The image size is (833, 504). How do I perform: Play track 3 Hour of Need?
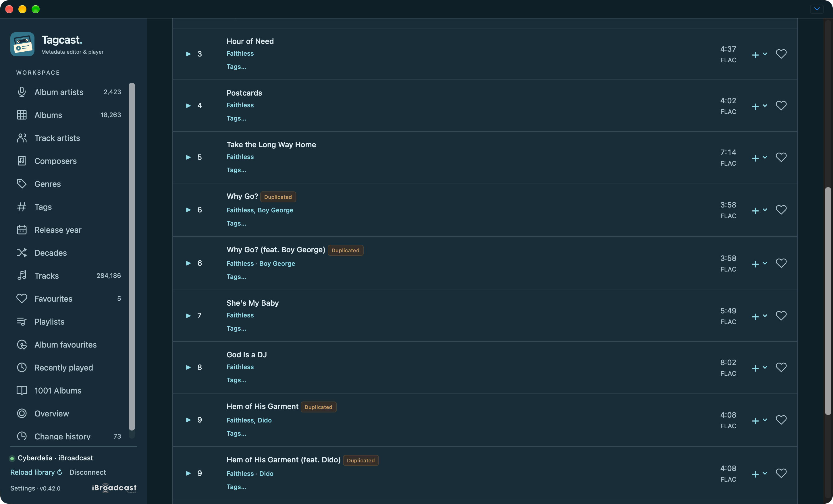188,54
